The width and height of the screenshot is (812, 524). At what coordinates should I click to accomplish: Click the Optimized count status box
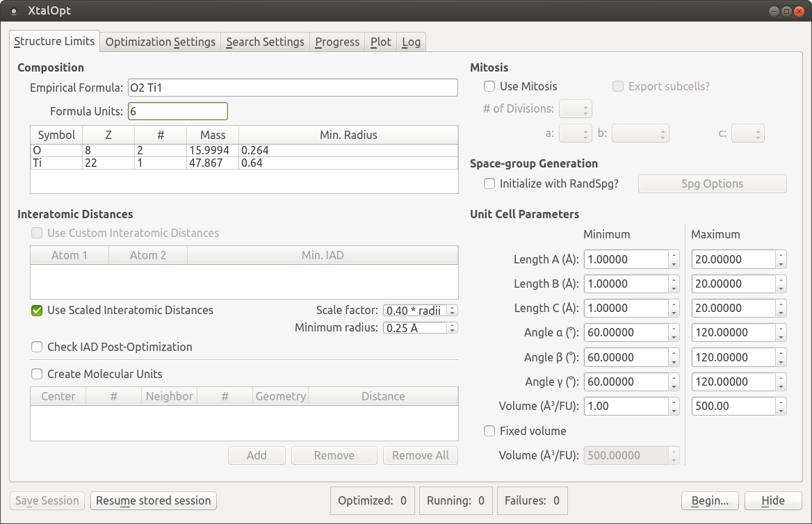coord(373,500)
